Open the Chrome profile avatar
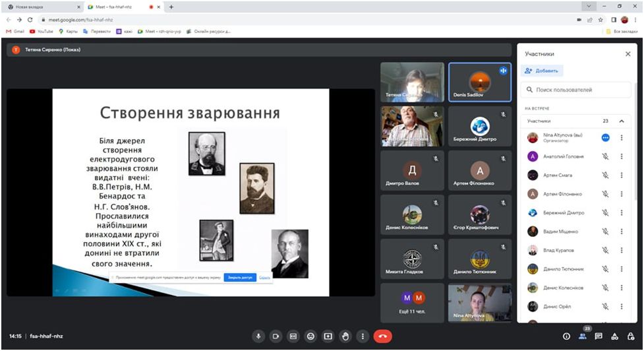Screen dimensions: 644x351 coord(625,20)
